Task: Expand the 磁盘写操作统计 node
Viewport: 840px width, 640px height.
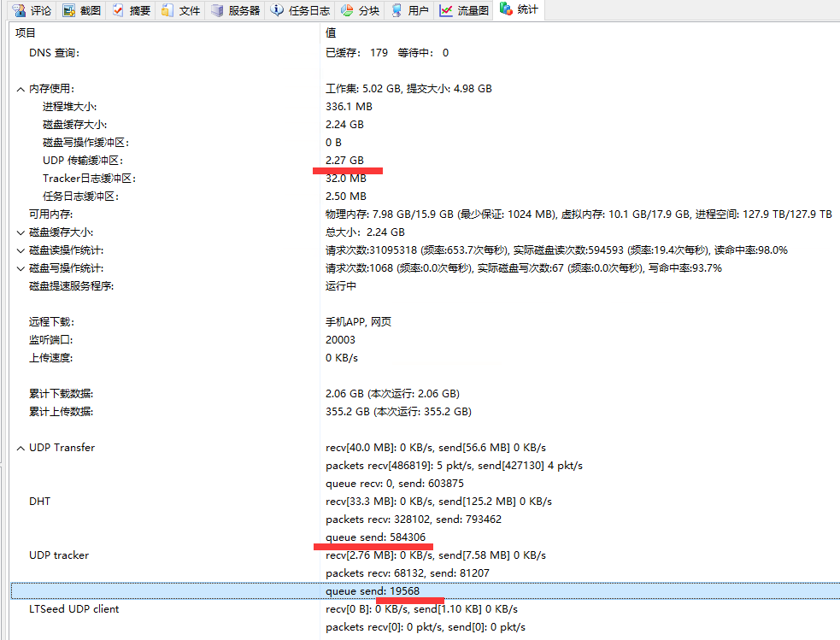Action: point(21,268)
